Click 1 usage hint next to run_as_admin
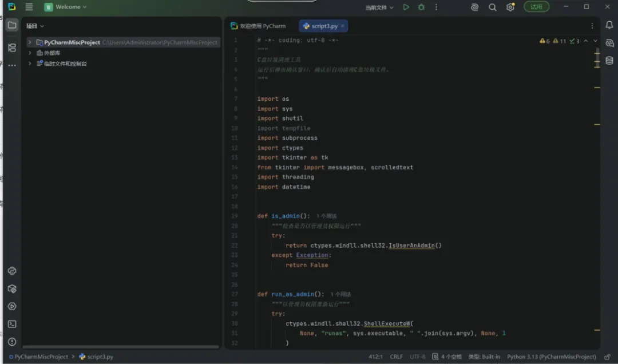This screenshot has width=618, height=364. [x=340, y=294]
